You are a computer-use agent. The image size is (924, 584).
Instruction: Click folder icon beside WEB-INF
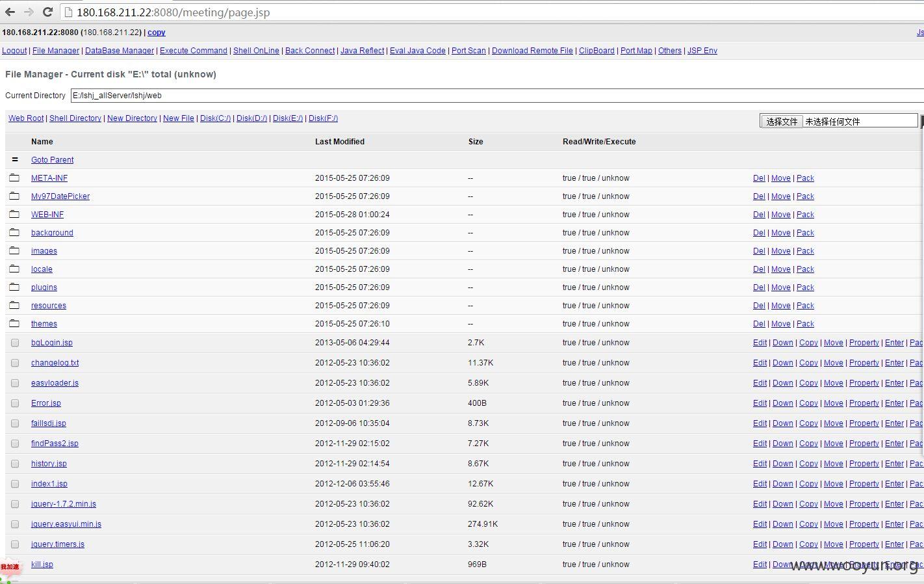click(14, 214)
